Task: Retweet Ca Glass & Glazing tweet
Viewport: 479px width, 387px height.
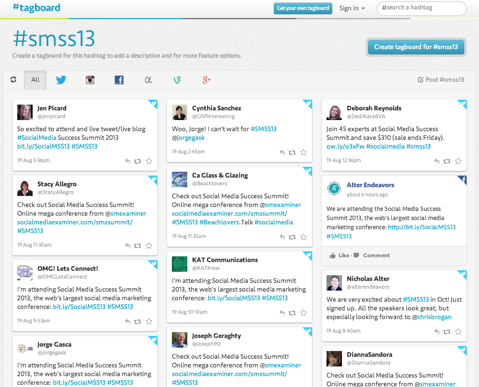Action: coord(292,237)
